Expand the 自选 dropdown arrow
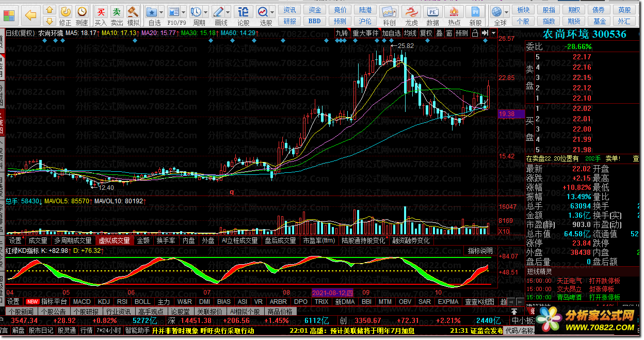This screenshot has width=644, height=340. click(162, 11)
